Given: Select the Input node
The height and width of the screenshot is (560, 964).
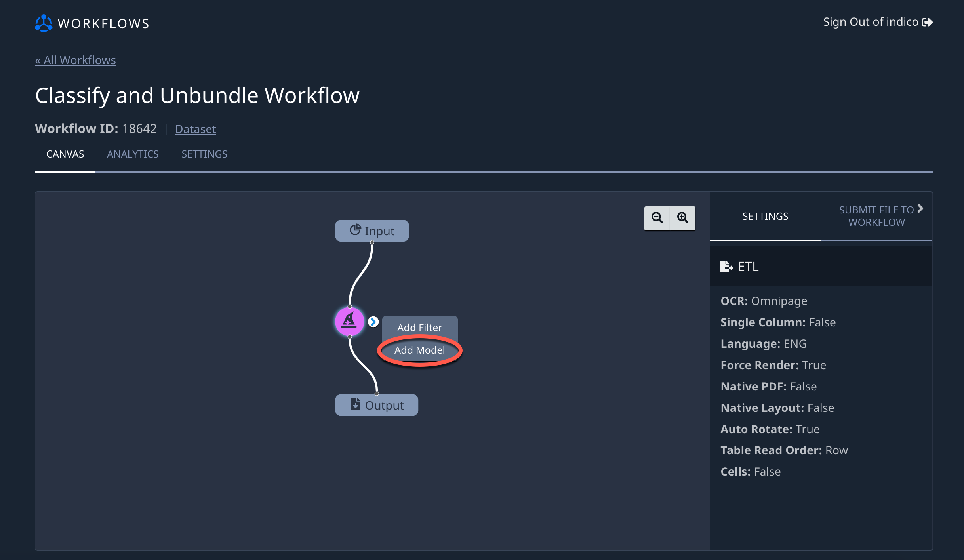Looking at the screenshot, I should tap(372, 230).
